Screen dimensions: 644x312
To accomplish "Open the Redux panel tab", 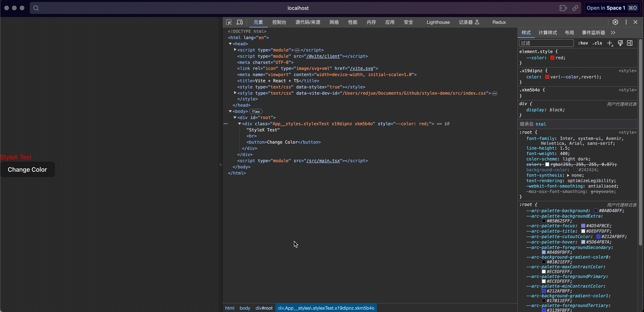I will pos(499,22).
